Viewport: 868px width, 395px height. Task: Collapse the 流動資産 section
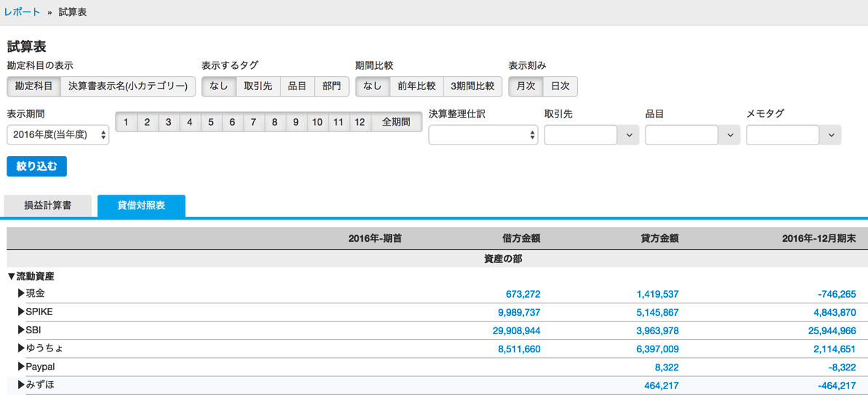coord(12,275)
